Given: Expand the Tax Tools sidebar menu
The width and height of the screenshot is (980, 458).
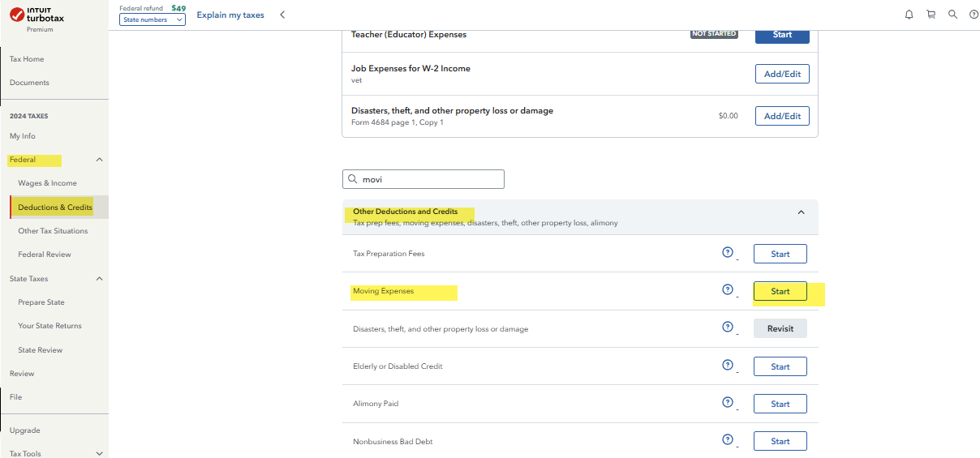Looking at the screenshot, I should pyautogui.click(x=99, y=454).
